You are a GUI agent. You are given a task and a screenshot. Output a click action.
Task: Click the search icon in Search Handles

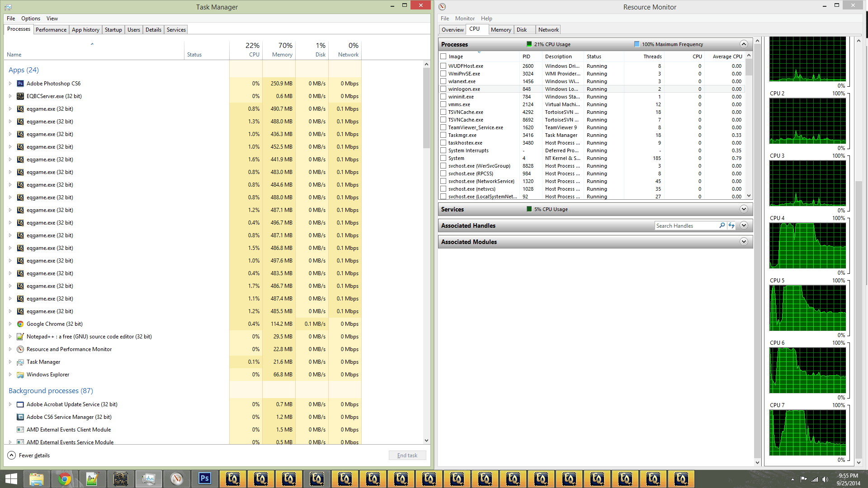tap(722, 225)
